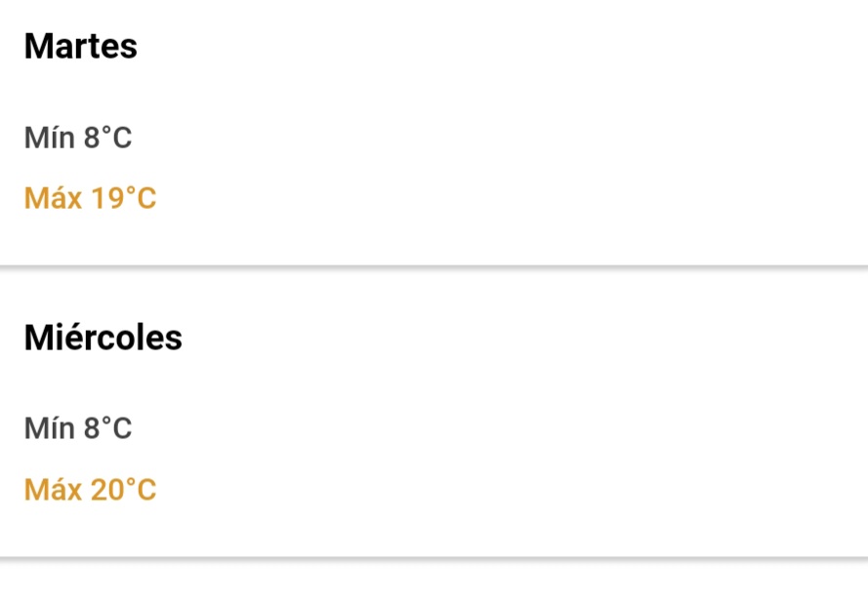The image size is (868, 603).
Task: Click the divider between Martes and Miércoles
Action: pyautogui.click(x=434, y=268)
